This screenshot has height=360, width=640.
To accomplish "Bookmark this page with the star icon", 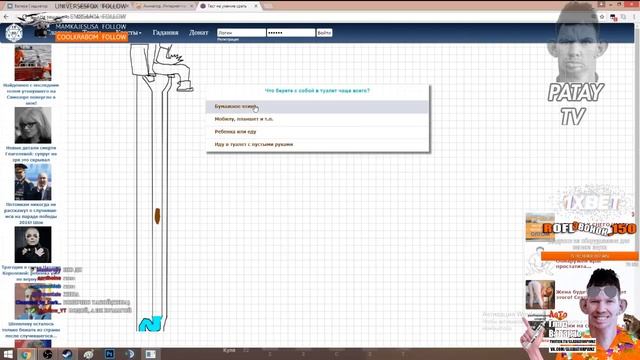I will tap(602, 17).
